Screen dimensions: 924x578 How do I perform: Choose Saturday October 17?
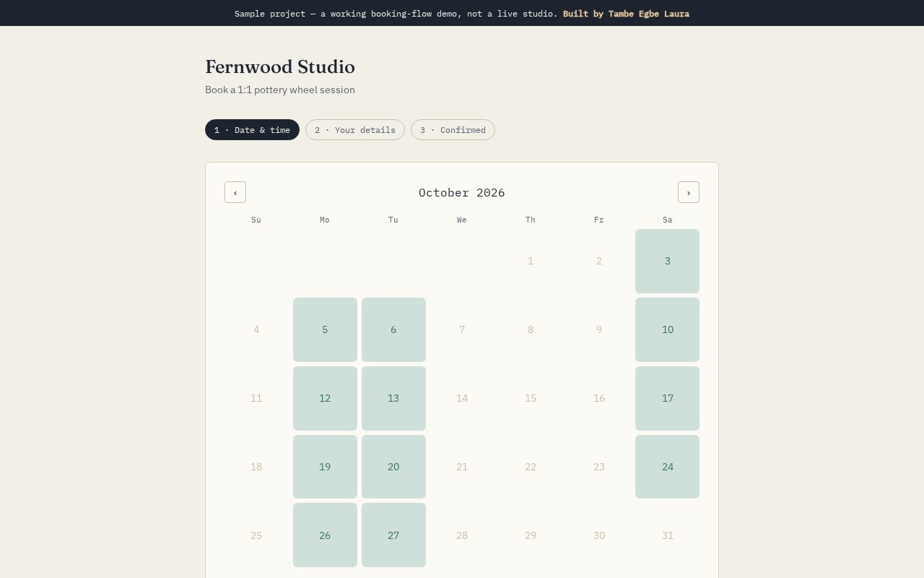tap(667, 398)
